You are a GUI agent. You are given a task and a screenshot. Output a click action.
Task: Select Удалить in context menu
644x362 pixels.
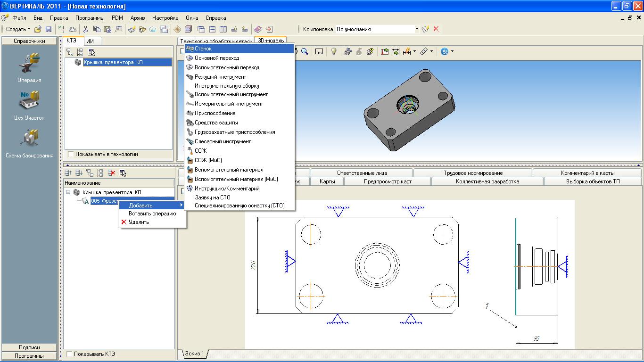point(152,222)
